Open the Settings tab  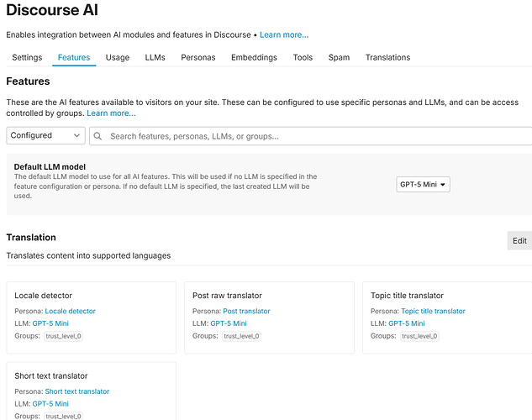[x=27, y=57]
